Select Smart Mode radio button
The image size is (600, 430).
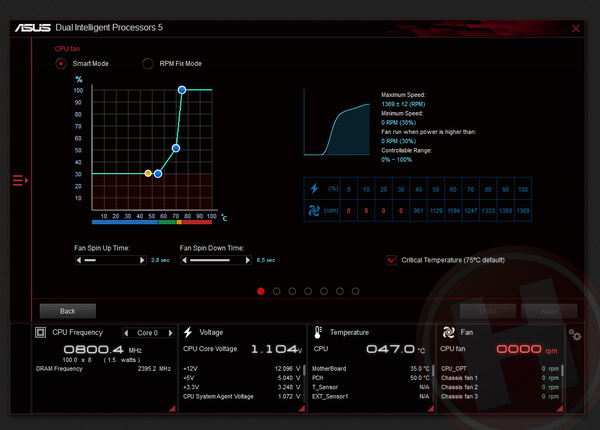61,63
